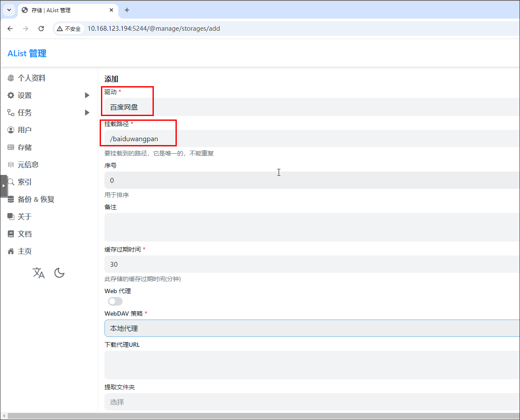
Task: Go back with browser back arrow
Action: point(10,29)
